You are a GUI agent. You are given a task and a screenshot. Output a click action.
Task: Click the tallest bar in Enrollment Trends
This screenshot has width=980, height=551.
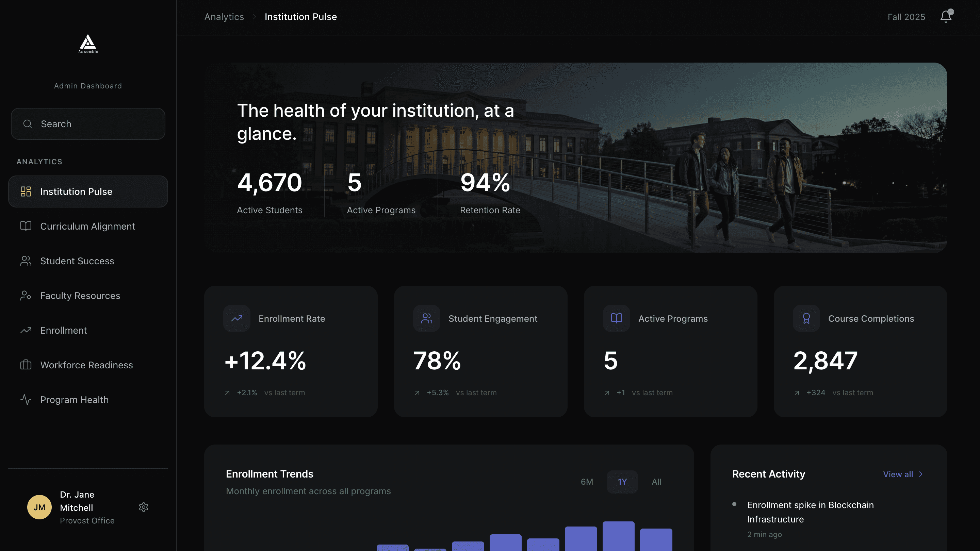(618, 536)
